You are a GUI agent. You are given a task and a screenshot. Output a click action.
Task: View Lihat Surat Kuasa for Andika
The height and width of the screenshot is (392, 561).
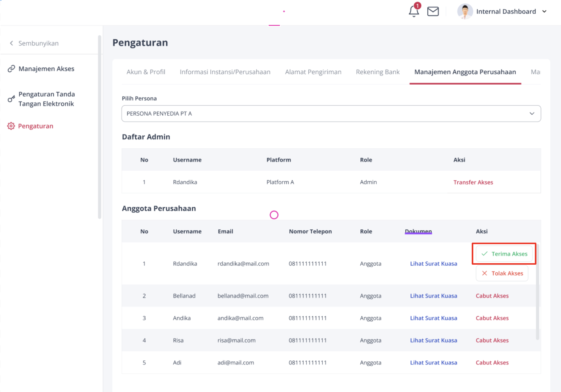coord(433,318)
